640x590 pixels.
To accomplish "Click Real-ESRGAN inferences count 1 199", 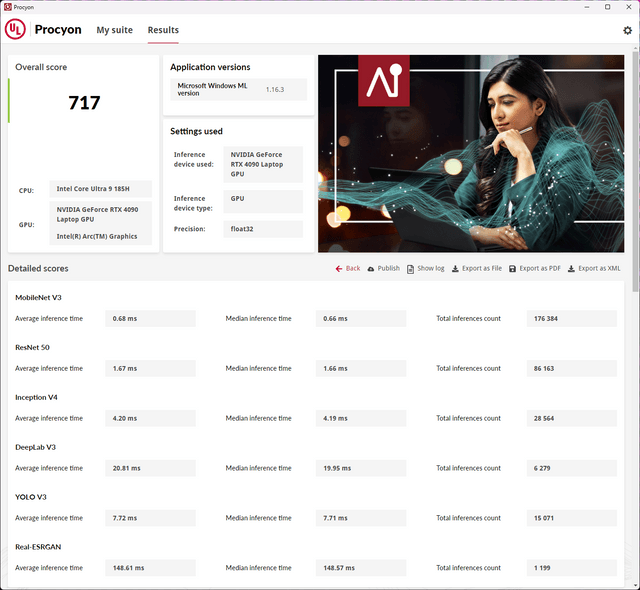I will (571, 568).
